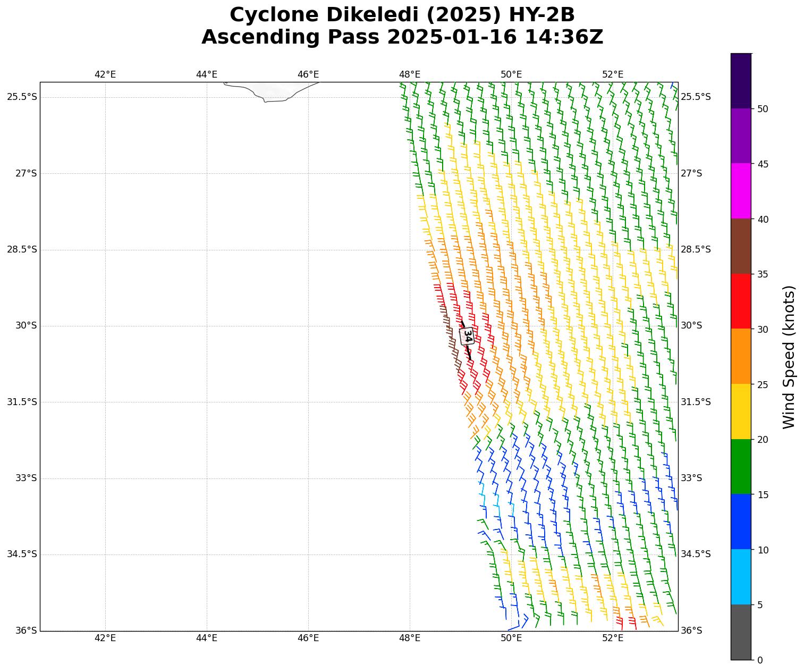Select the magenta 40–45 knots colorbar segment
The image size is (804, 672).
[x=741, y=191]
